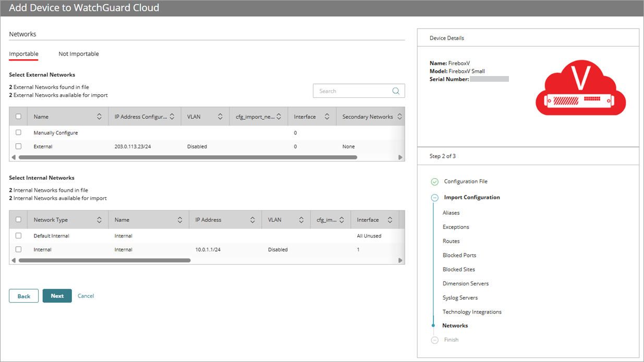Click the Finish step circle icon
Viewport: 644px width, 362px height.
(435, 340)
